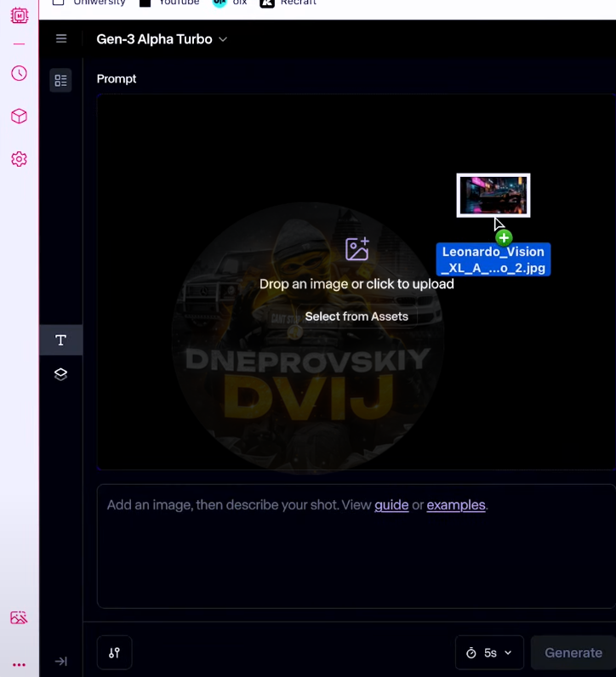Open the Recraft bookmark

coord(288,3)
